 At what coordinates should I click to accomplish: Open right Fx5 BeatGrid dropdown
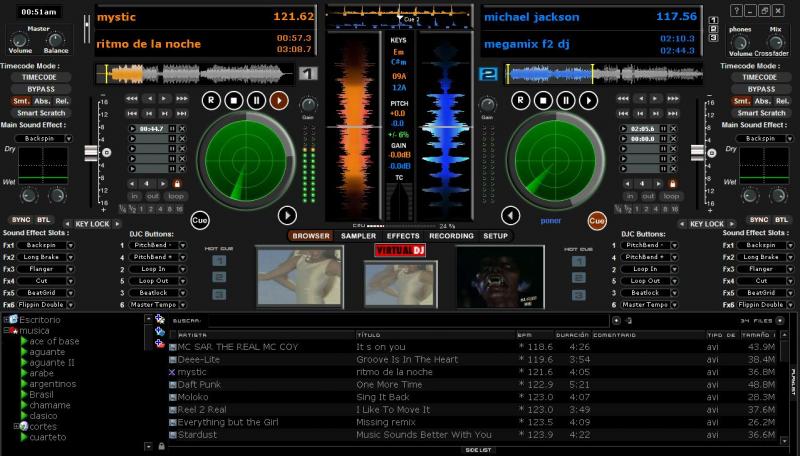point(790,293)
